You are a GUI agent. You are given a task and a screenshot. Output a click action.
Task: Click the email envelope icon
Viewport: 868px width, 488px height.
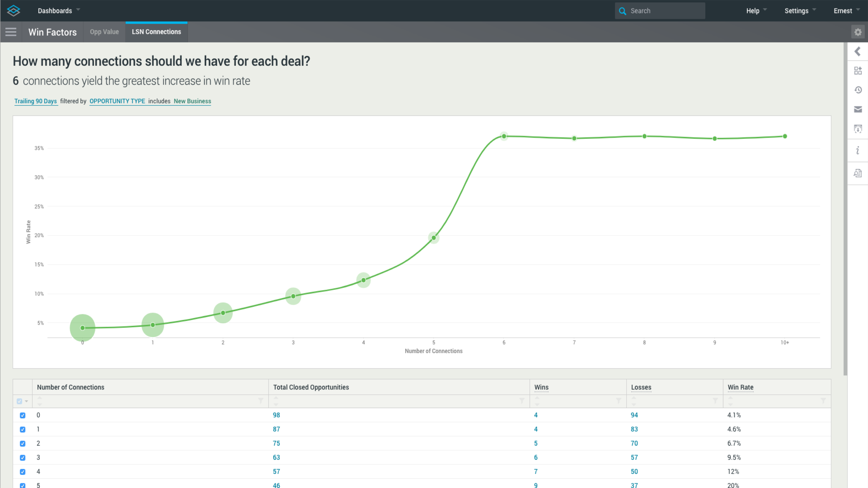pyautogui.click(x=858, y=109)
